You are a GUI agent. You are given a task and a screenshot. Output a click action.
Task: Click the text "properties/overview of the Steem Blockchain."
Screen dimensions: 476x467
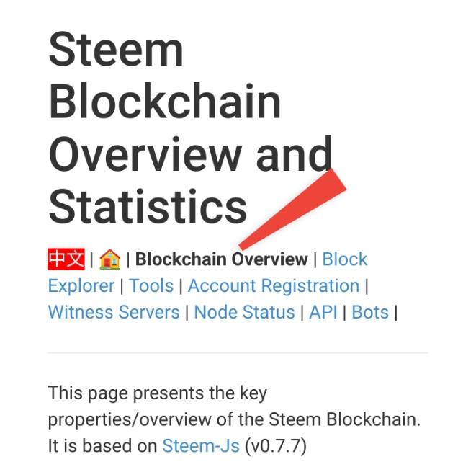(x=234, y=419)
